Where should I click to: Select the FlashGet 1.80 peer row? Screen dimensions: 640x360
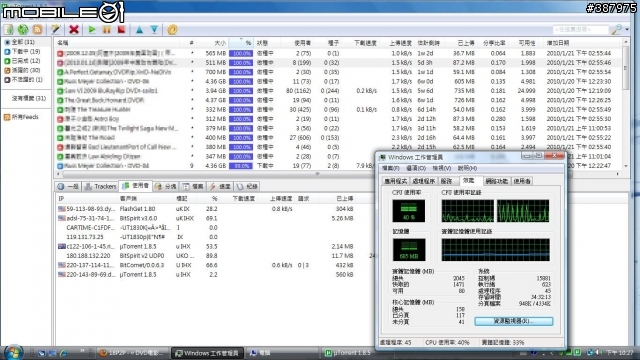pos(216,209)
